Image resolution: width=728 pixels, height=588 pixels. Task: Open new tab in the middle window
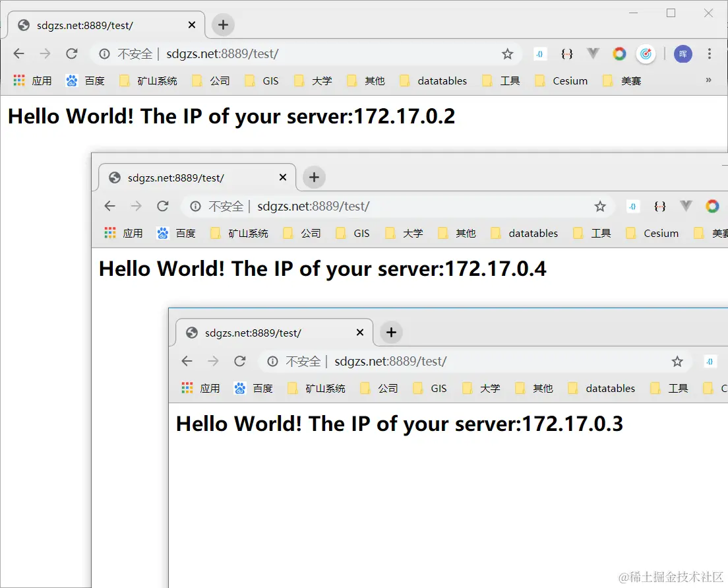(314, 177)
